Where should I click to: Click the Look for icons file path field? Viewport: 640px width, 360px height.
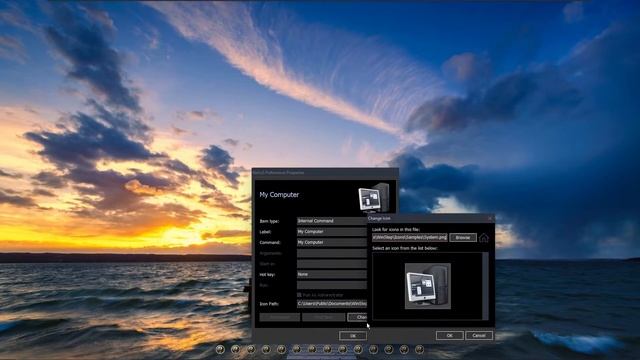click(410, 238)
